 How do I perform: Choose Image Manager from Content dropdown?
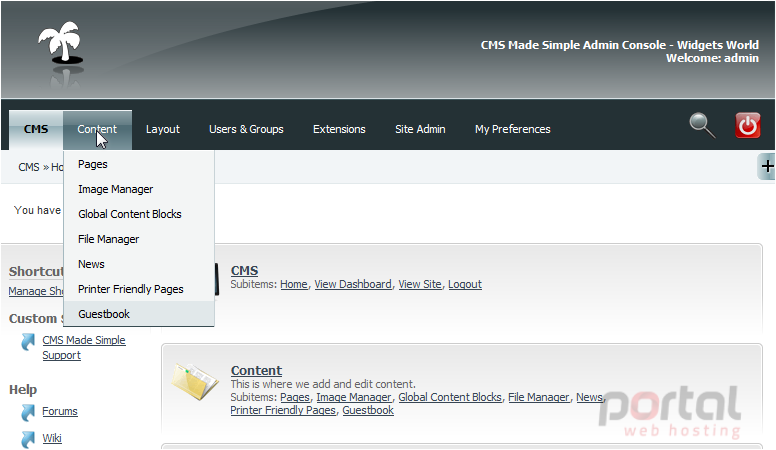click(139, 189)
